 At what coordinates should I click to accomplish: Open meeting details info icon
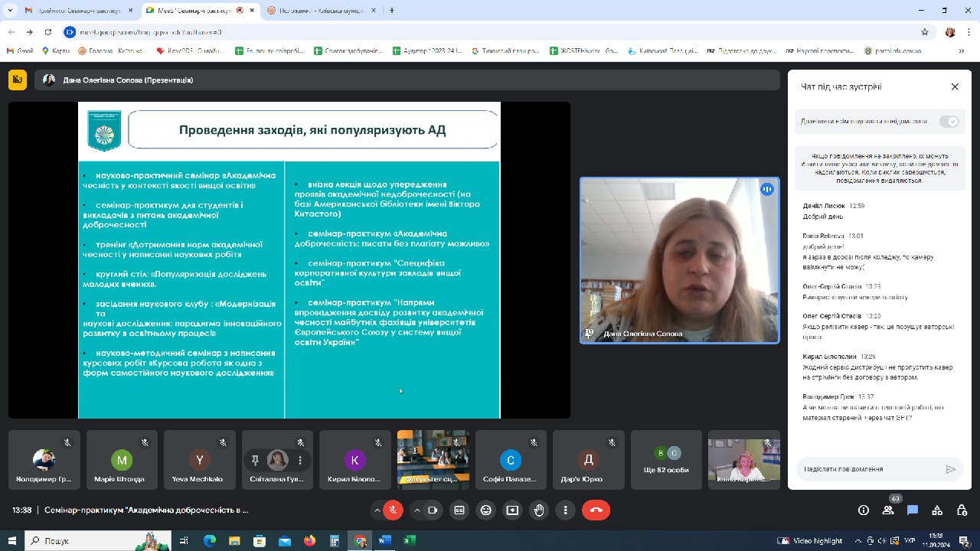point(864,510)
